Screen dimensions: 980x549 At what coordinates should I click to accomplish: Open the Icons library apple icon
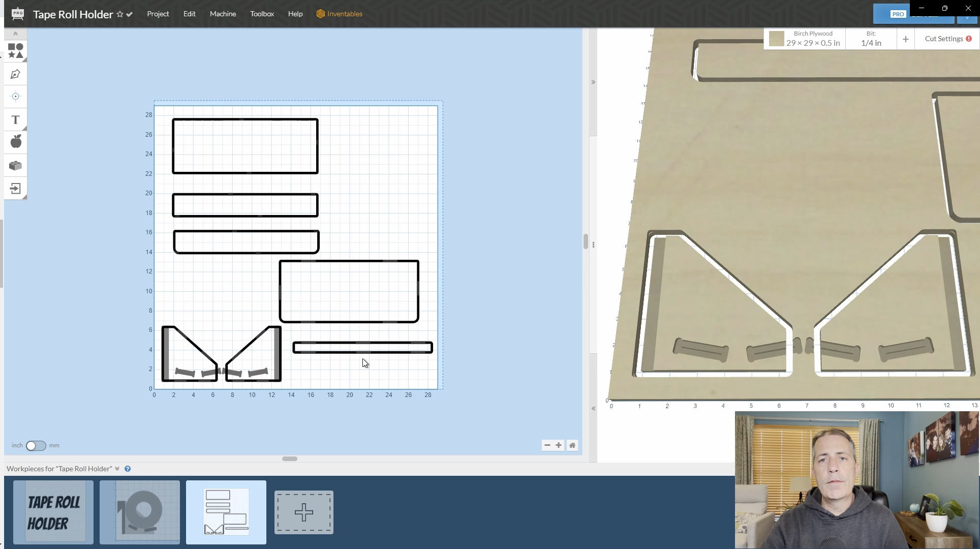pyautogui.click(x=16, y=142)
